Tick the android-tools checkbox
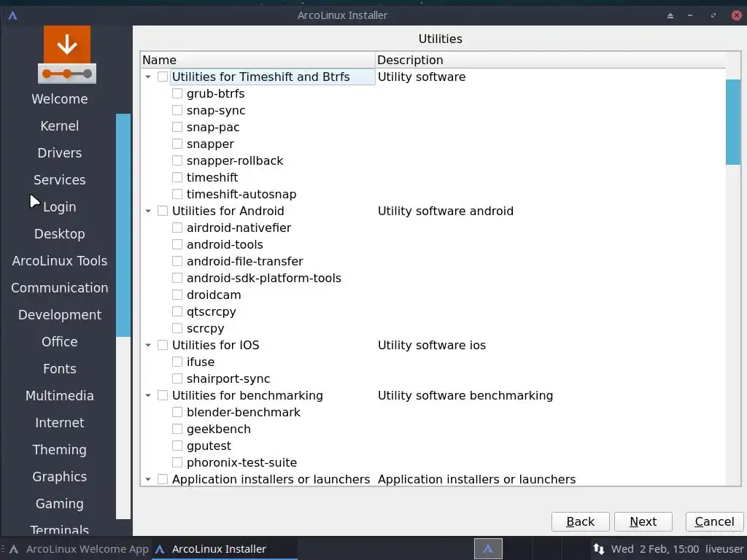Viewport: 747px width, 560px height. (x=177, y=244)
